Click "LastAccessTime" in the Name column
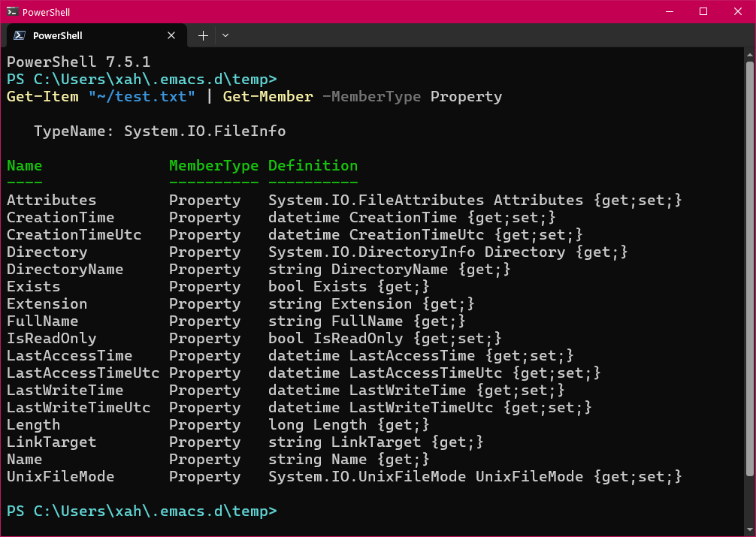 click(x=69, y=356)
